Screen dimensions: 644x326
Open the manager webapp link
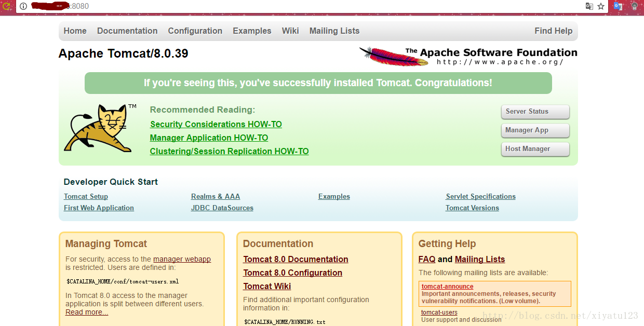(182, 259)
